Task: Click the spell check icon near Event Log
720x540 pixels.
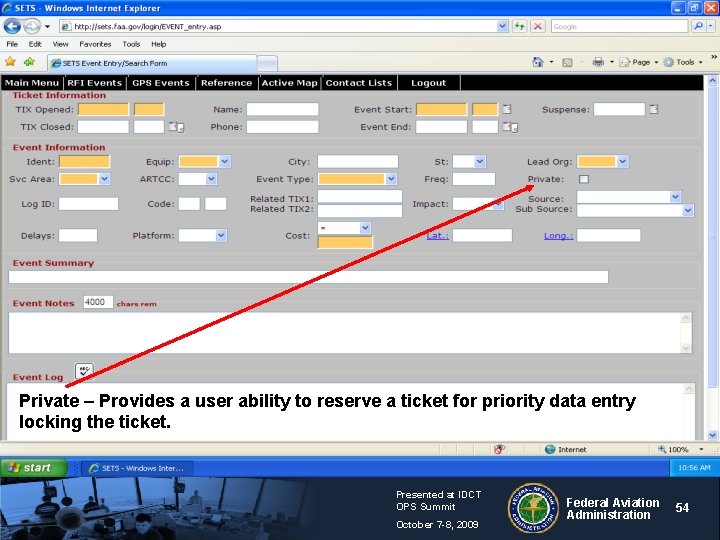Action: (84, 370)
